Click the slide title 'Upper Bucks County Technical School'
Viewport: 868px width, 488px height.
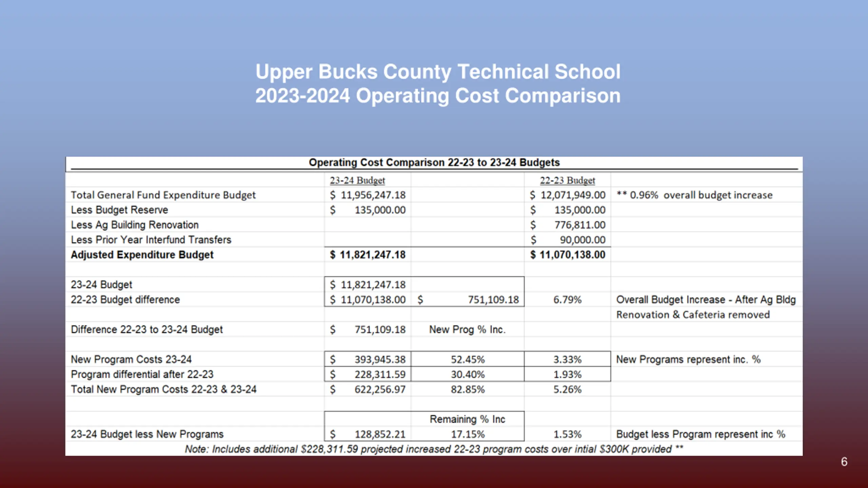[x=438, y=72]
